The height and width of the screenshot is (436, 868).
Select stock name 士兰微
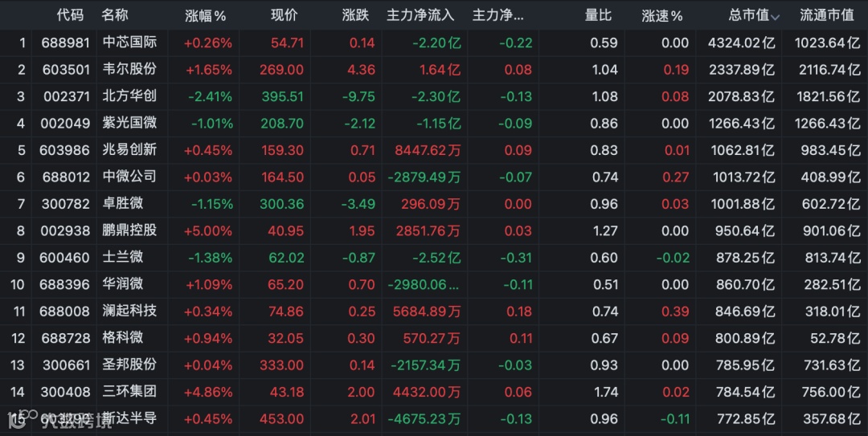point(123,257)
